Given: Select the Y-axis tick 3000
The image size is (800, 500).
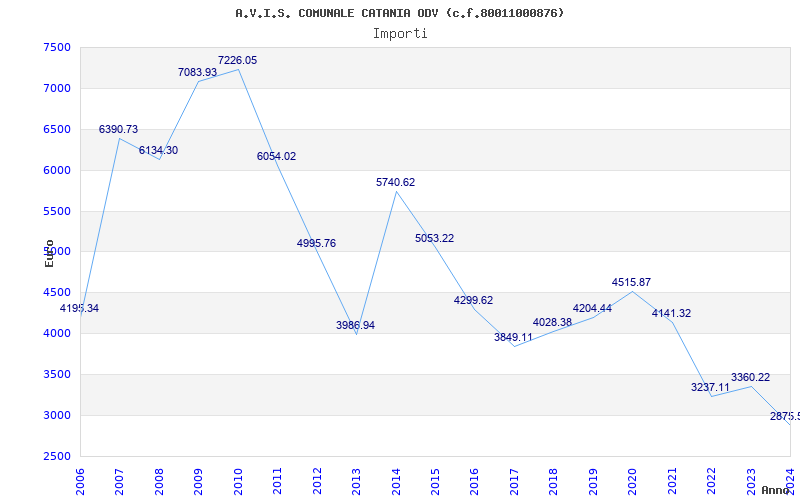Looking at the screenshot, I should point(57,415).
